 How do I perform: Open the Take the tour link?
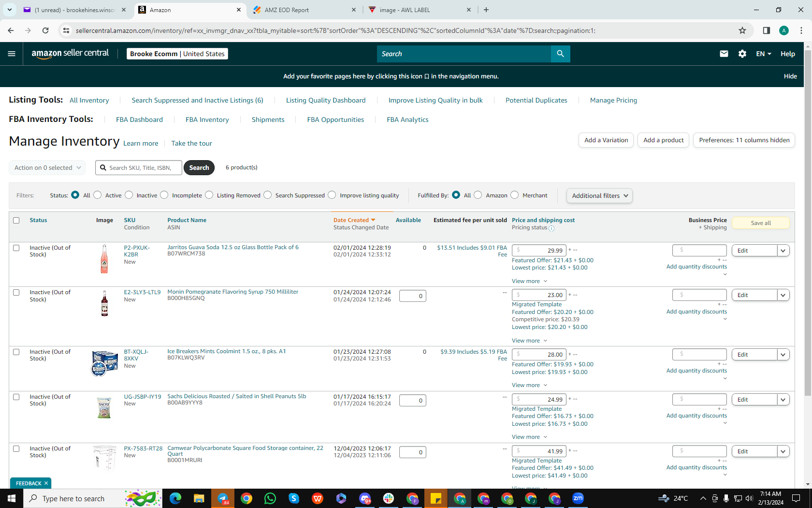coord(191,143)
